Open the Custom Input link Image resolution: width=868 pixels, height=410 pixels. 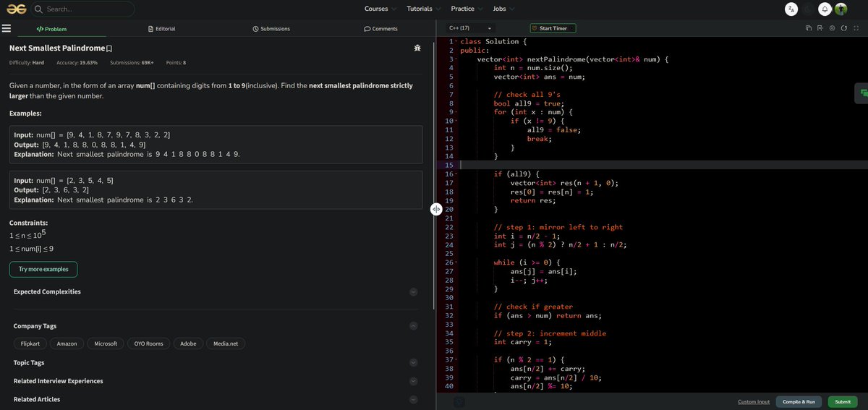click(x=754, y=401)
